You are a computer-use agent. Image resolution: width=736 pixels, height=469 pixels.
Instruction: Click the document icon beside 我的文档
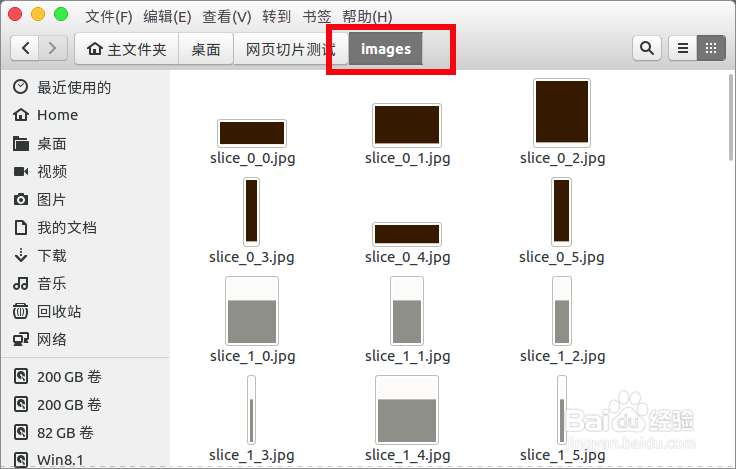pos(20,228)
